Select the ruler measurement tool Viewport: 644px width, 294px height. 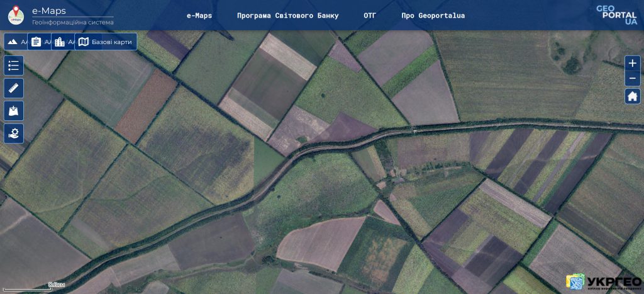[14, 88]
